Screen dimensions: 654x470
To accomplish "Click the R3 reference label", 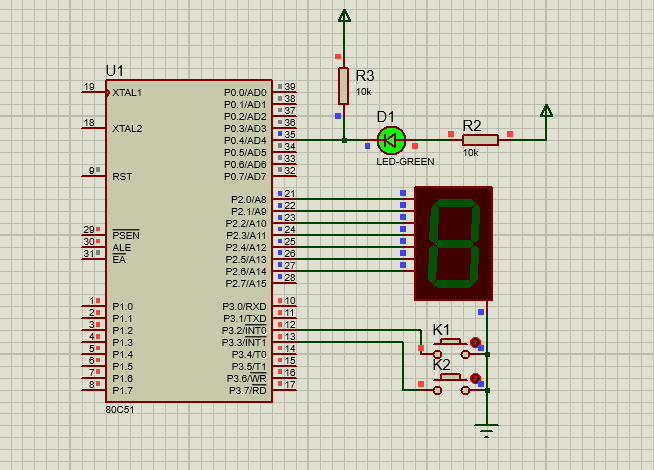I will coord(365,76).
